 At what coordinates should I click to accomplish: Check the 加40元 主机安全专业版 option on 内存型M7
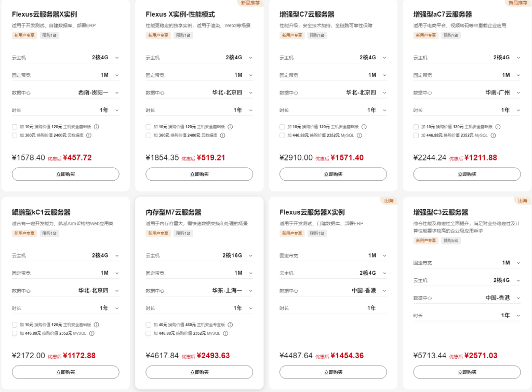coord(147,325)
